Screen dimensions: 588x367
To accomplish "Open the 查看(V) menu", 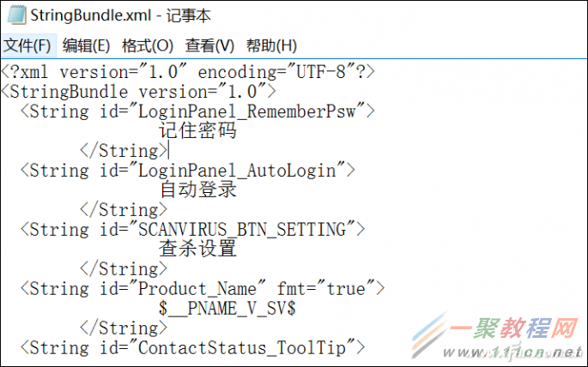I will pyautogui.click(x=209, y=45).
